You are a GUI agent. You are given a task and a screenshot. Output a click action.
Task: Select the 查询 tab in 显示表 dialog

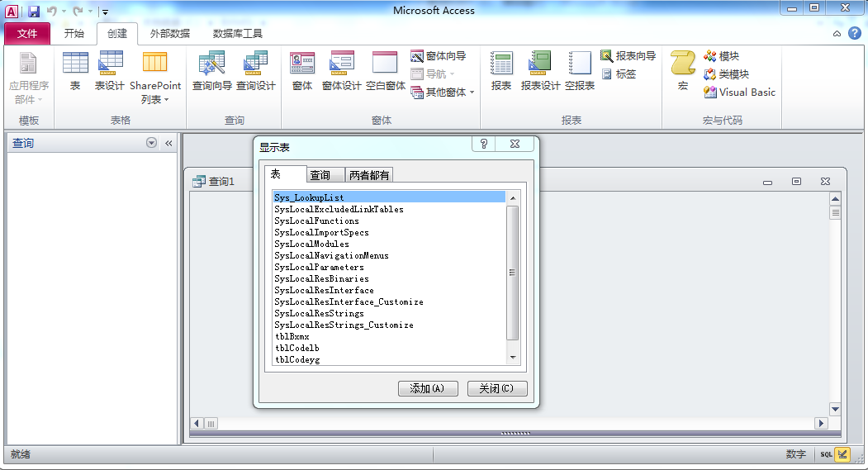click(x=326, y=175)
